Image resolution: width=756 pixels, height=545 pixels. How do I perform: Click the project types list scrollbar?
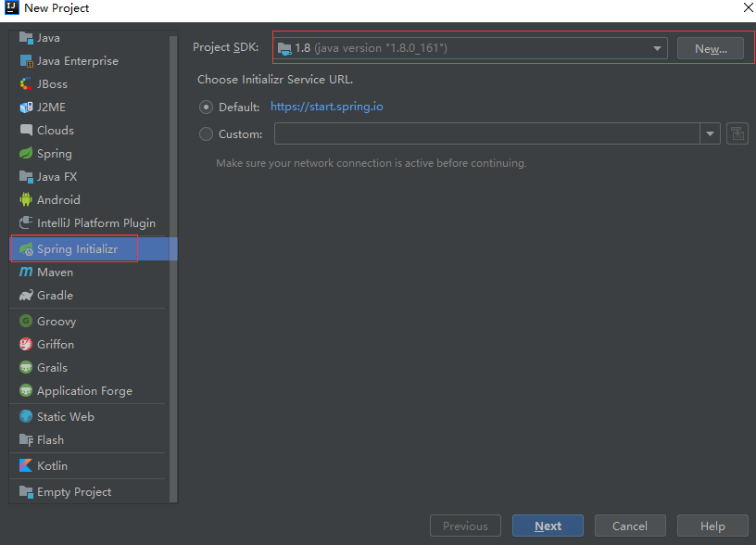(x=173, y=268)
